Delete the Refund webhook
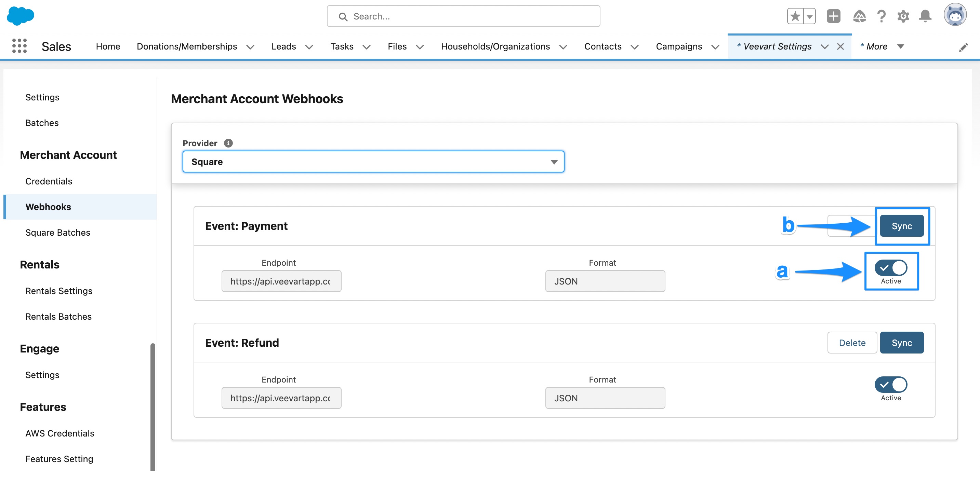 (x=852, y=342)
